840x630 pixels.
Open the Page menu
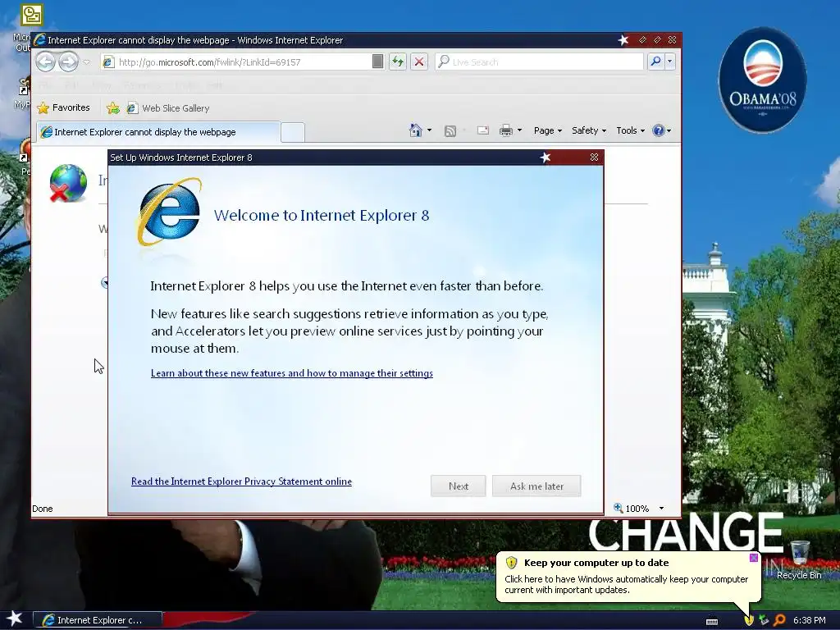click(x=547, y=130)
